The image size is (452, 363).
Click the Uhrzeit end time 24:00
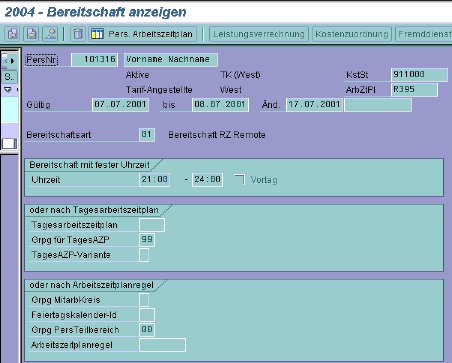[x=207, y=180]
